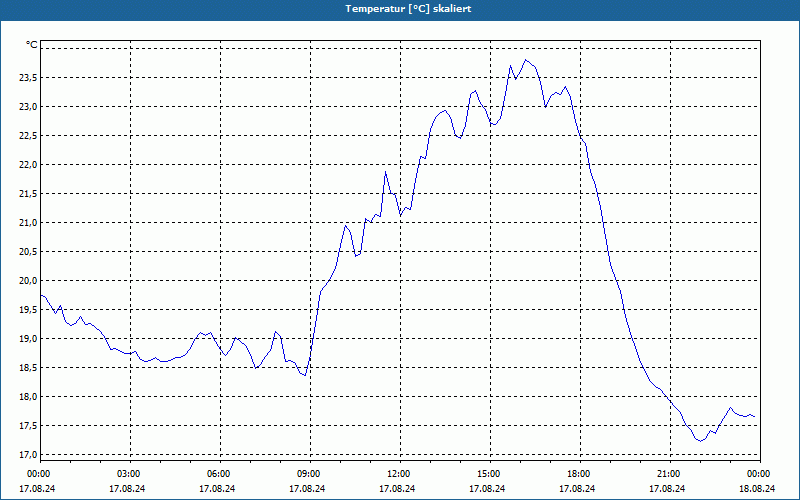Image resolution: width=800 pixels, height=500 pixels.
Task: Click the chart title 'Temperatur [°C] skaliert'
Action: tap(408, 9)
